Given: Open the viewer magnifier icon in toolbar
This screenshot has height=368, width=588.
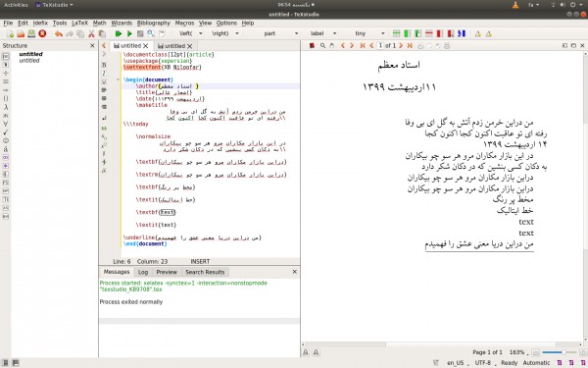Looking at the screenshot, I should coord(151,33).
